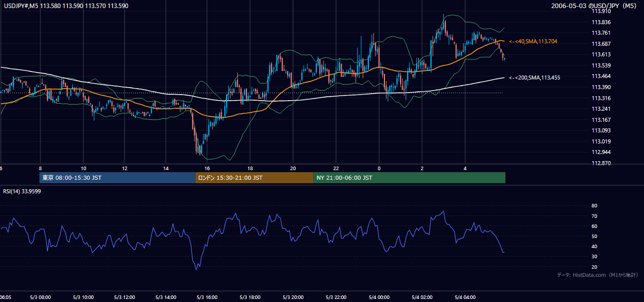Click hour 12 on the price chart axis
This screenshot has width=644, height=302.
pos(124,168)
